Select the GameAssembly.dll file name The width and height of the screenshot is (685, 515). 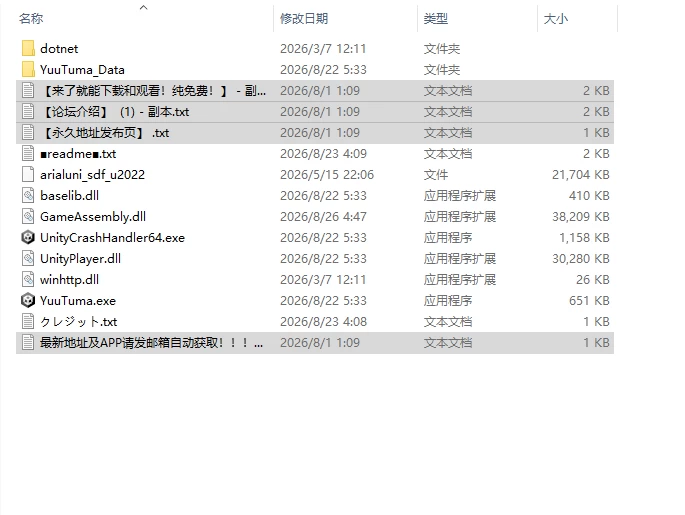(x=93, y=217)
